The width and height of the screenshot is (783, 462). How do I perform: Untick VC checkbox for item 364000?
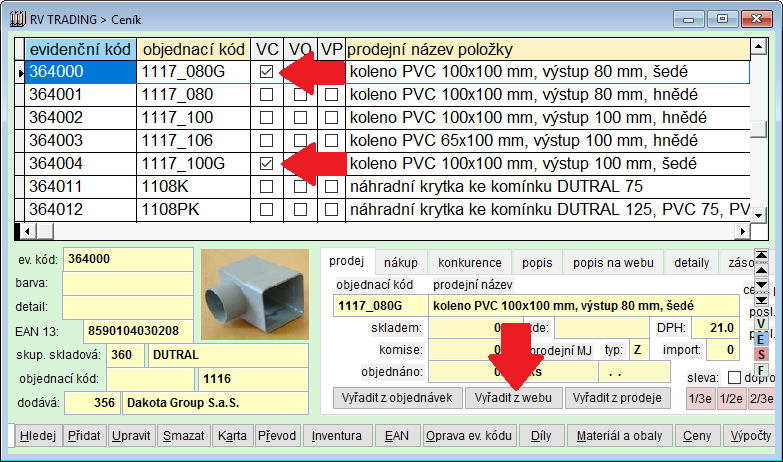click(266, 72)
